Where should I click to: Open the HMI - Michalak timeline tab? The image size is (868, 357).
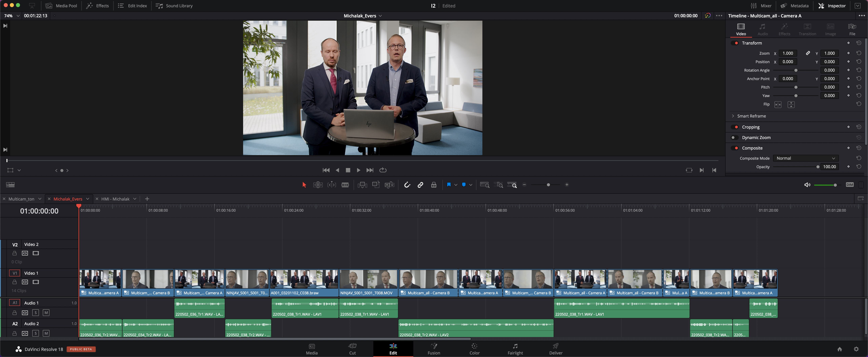115,199
